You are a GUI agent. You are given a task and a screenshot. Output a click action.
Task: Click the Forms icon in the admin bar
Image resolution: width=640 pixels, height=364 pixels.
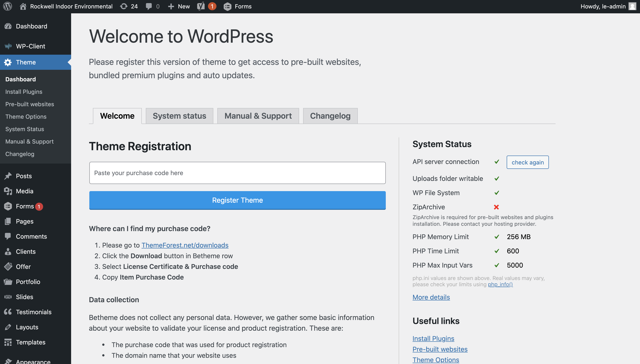click(227, 6)
